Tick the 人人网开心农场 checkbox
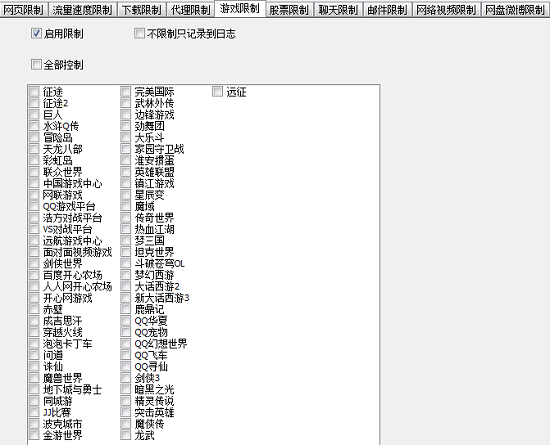This screenshot has width=550, height=445. [34, 286]
